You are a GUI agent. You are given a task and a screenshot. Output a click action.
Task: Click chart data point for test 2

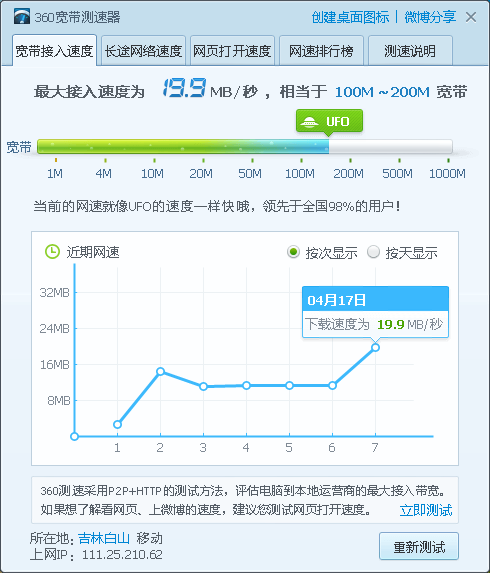pyautogui.click(x=160, y=372)
